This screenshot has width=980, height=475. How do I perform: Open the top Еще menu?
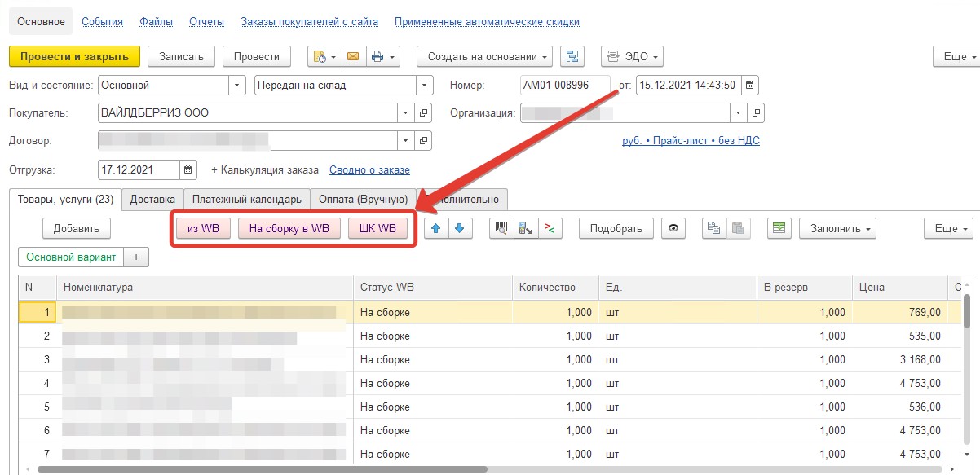coord(956,56)
